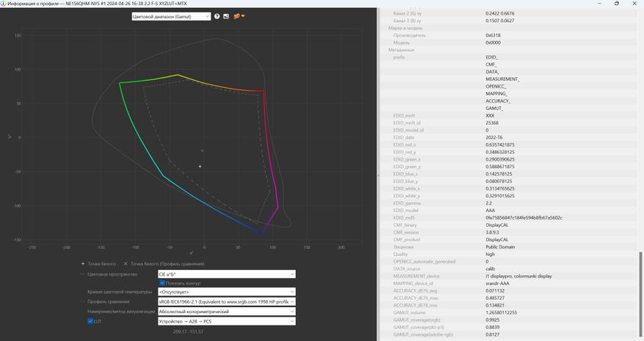Select the EDID_md5 value row
This screenshot has height=341, width=644.
click(510, 218)
